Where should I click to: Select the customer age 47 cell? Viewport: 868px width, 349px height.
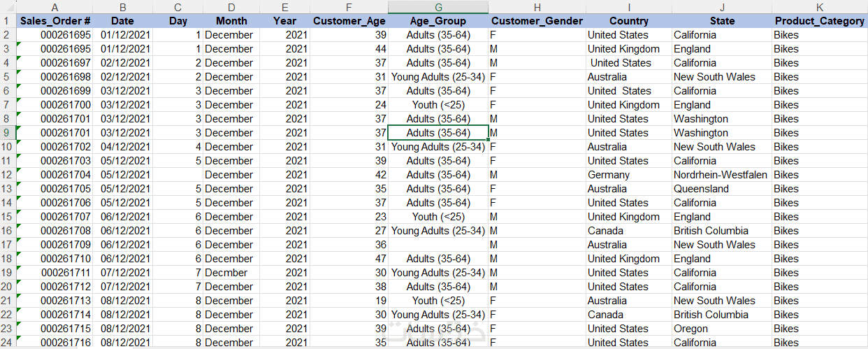(x=349, y=259)
